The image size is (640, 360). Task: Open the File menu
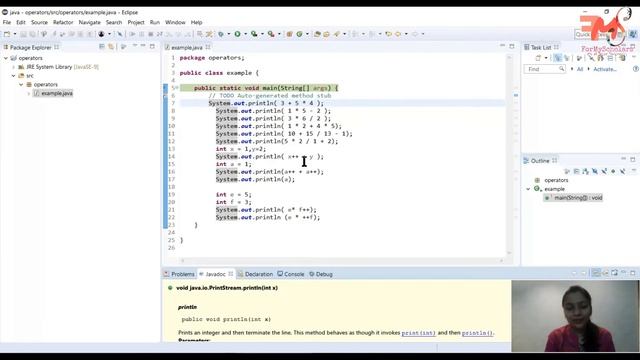[7, 22]
